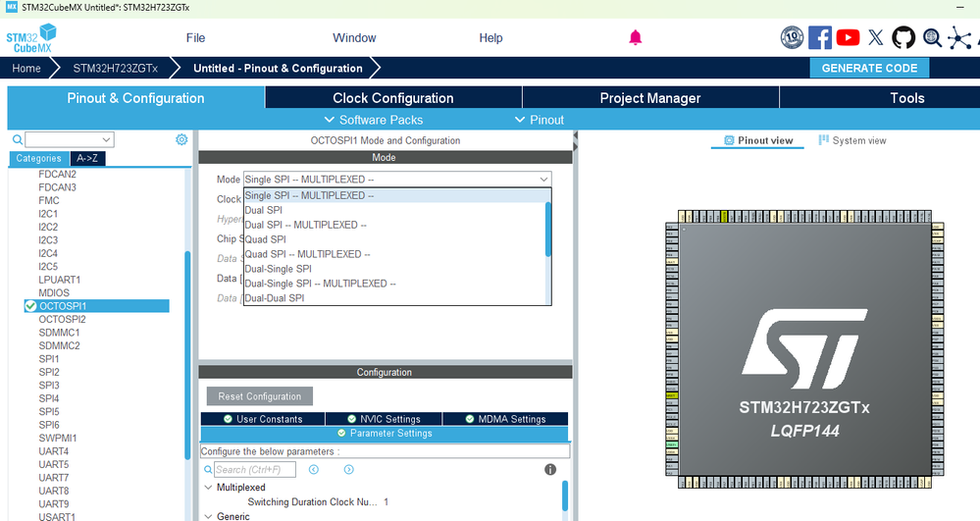Choose Dual SPI mode option
The width and height of the screenshot is (980, 521).
point(263,210)
